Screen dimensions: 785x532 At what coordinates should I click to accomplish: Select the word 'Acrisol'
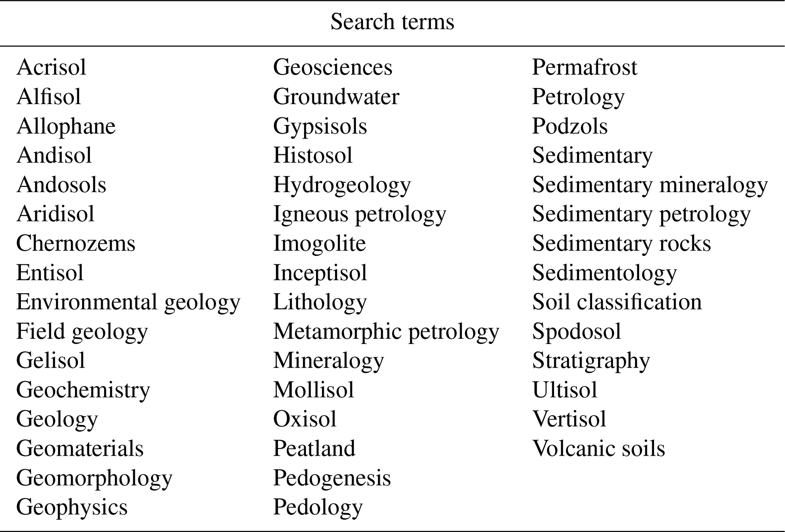[51, 67]
